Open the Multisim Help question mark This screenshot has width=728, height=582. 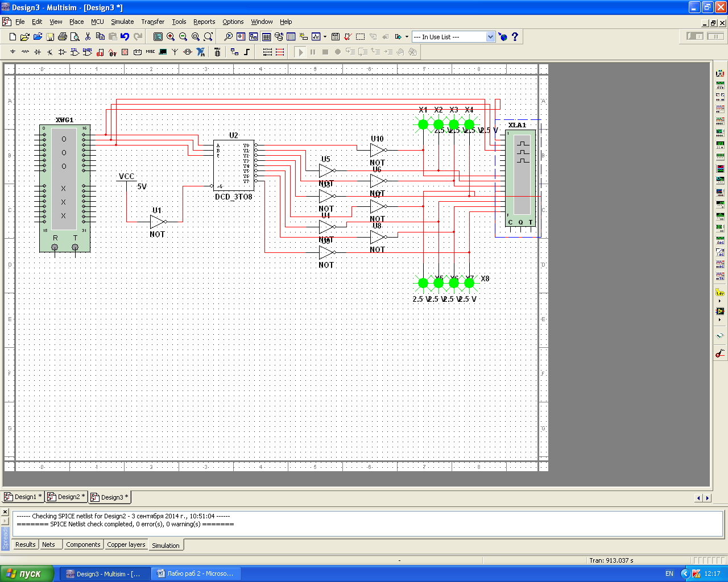pyautogui.click(x=515, y=36)
